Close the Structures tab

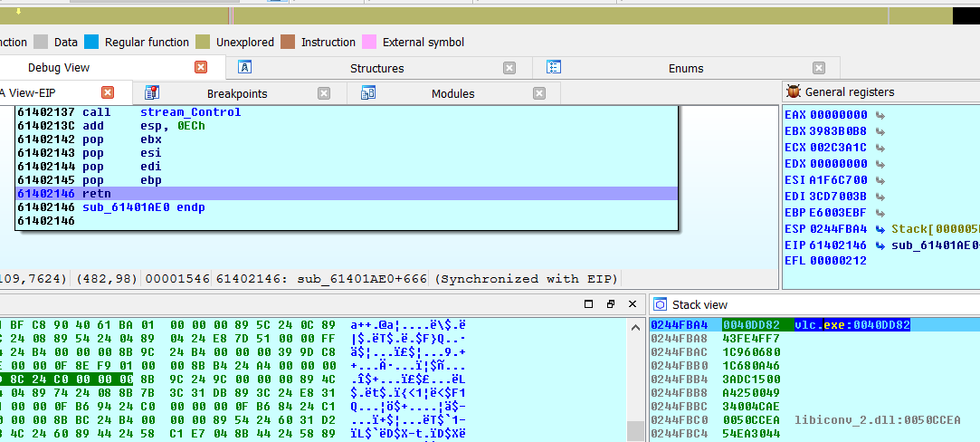[x=509, y=68]
